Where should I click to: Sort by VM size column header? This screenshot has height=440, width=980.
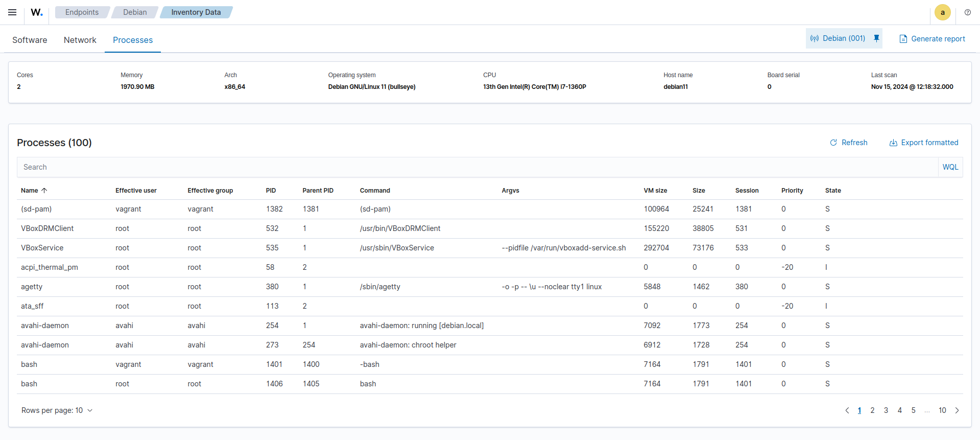pyautogui.click(x=655, y=191)
